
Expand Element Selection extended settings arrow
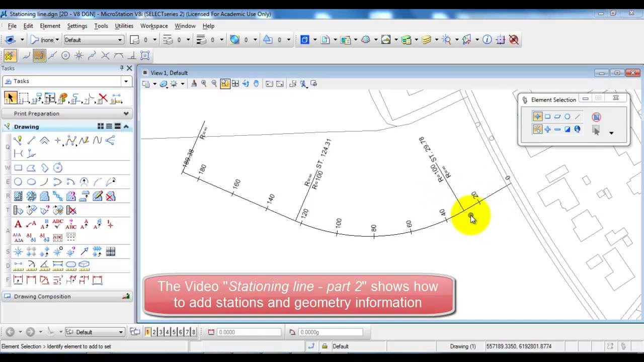(x=611, y=133)
